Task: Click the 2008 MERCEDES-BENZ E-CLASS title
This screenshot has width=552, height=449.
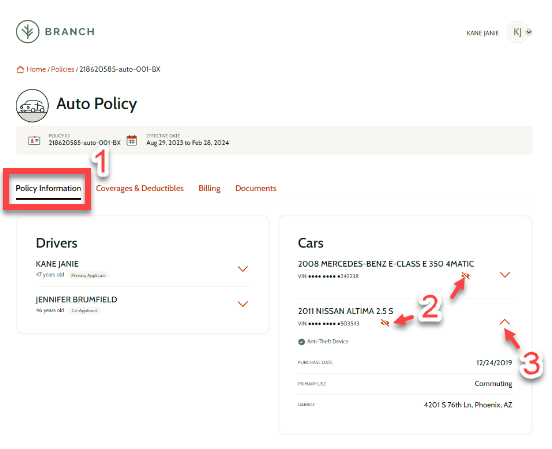Action: click(386, 264)
